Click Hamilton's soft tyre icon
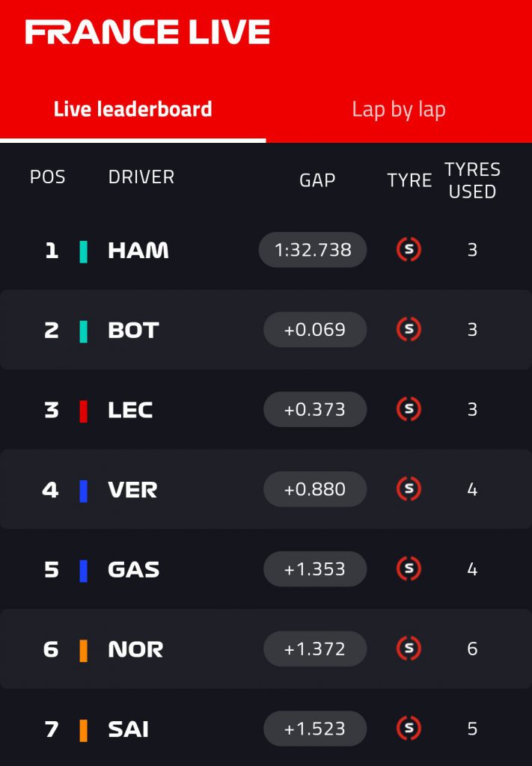This screenshot has height=766, width=532. pos(409,250)
